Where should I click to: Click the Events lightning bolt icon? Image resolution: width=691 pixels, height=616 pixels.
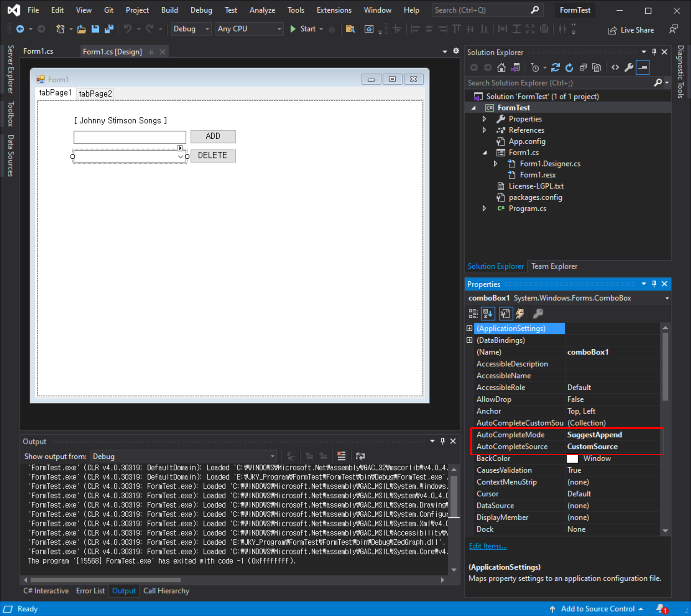520,314
